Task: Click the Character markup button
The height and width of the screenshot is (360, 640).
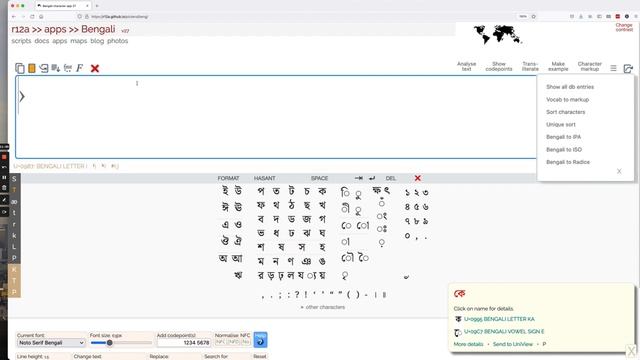Action: coord(589,67)
